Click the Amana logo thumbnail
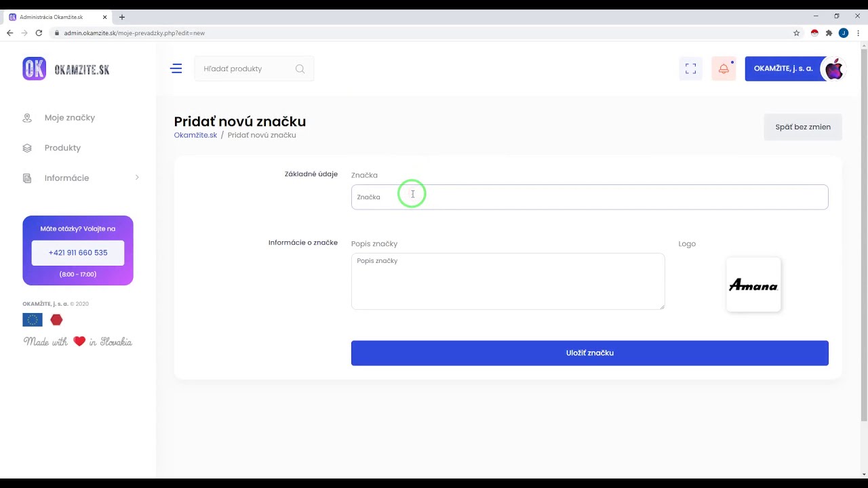 [x=753, y=285]
